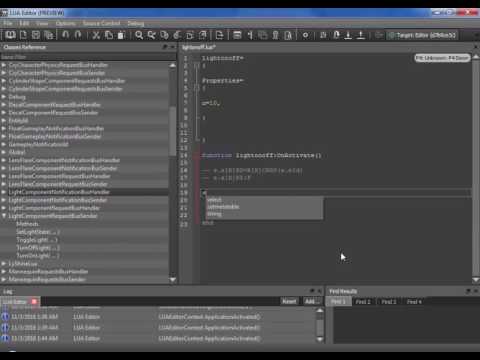Click the 1:44 AM log entry
Viewport: 480px width, 360px height.
point(159,338)
